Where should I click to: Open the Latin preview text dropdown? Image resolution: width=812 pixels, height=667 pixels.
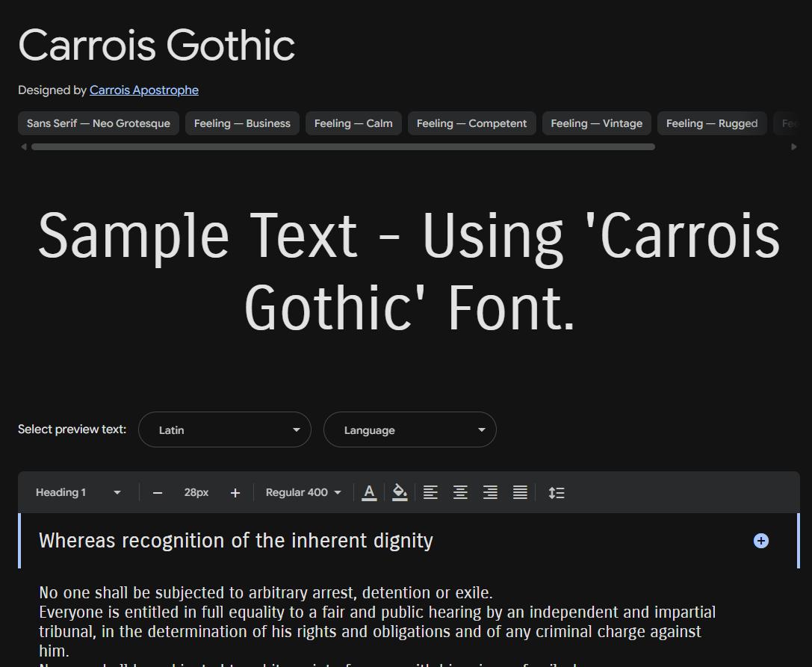(x=225, y=429)
